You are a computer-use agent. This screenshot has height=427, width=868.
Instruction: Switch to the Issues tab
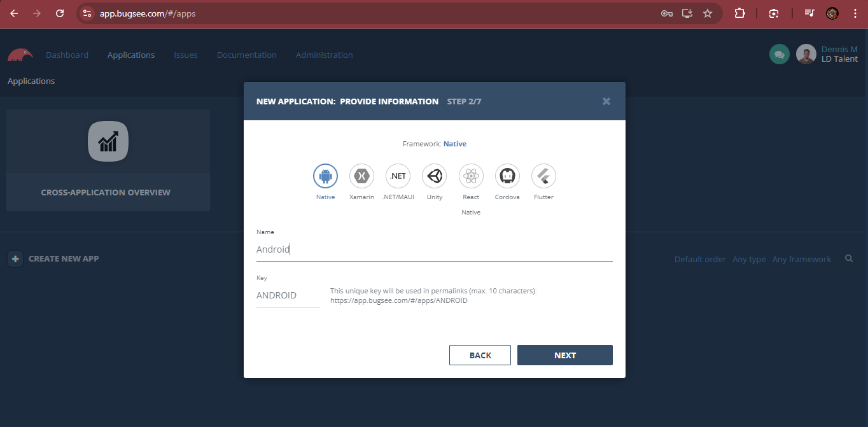coord(185,55)
